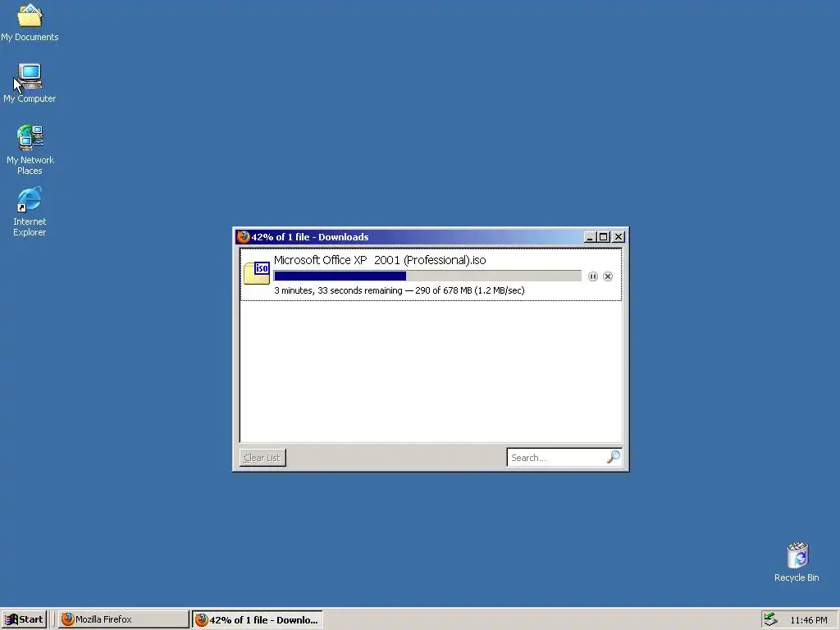Click the Downloads taskbar button
840x630 pixels.
[258, 620]
